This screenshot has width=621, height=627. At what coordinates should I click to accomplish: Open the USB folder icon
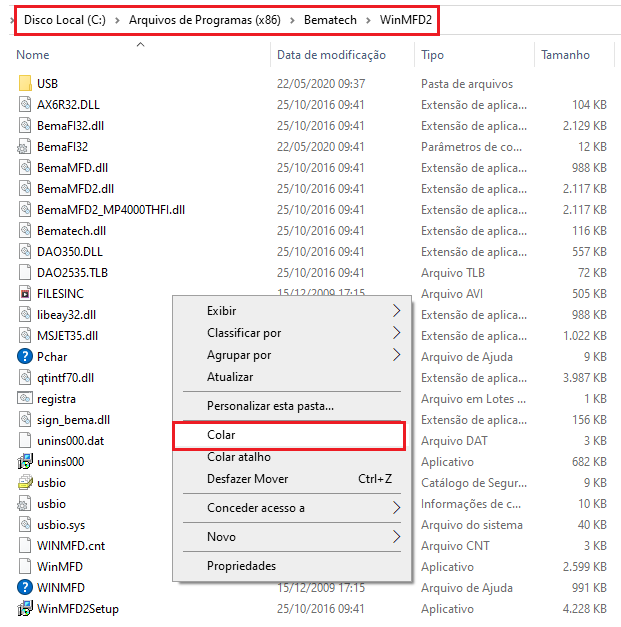[25, 83]
